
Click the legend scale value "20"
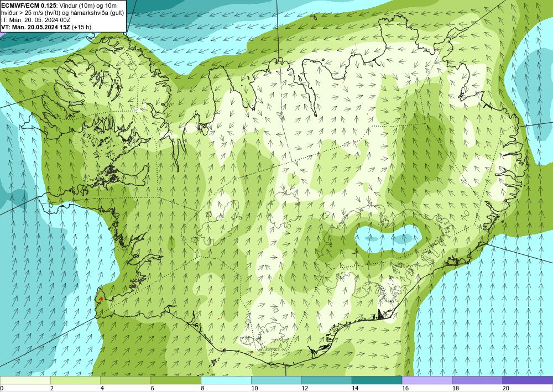[506, 388]
